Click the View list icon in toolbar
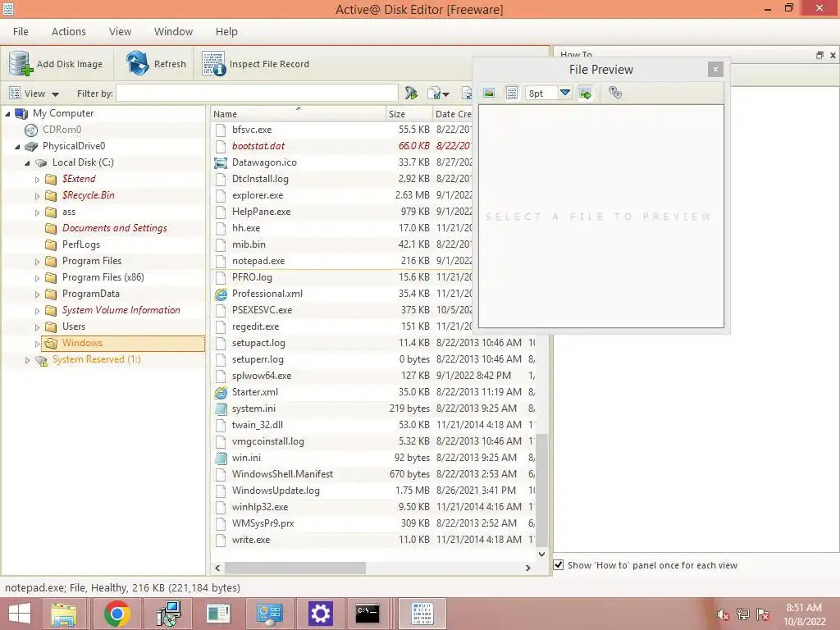The image size is (840, 630). 15,94
